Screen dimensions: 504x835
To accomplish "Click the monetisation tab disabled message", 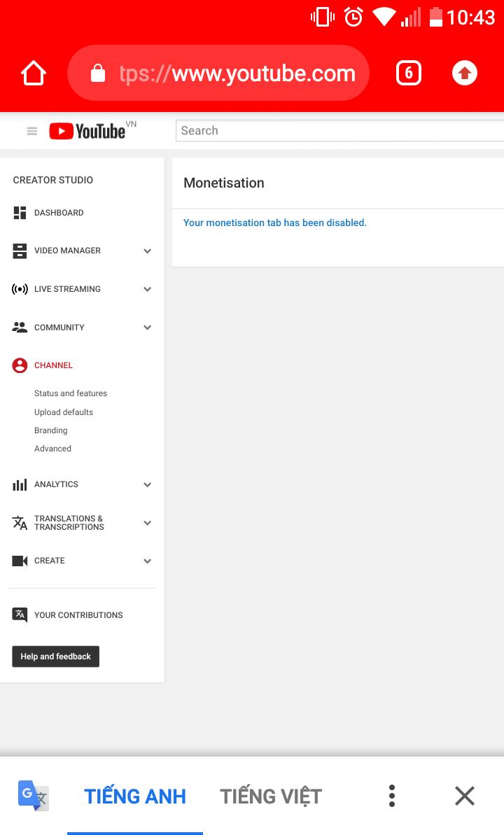I will [275, 223].
